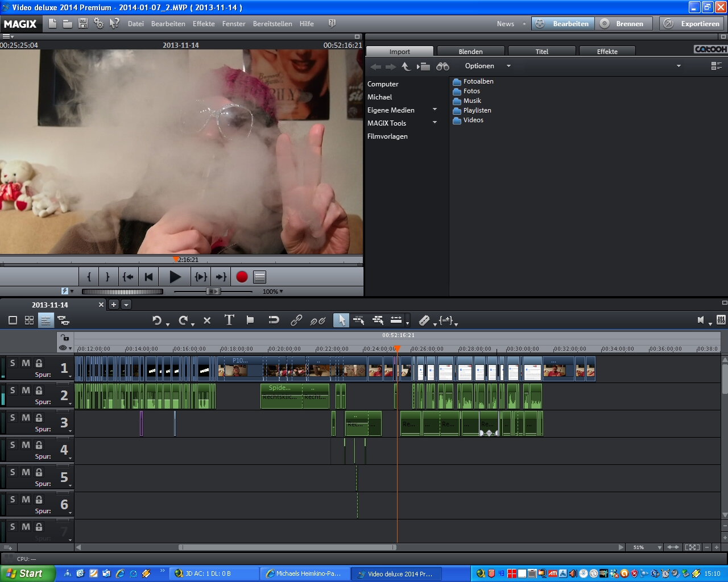Click the link objects chain icon
Image resolution: width=728 pixels, height=582 pixels.
[296, 321]
